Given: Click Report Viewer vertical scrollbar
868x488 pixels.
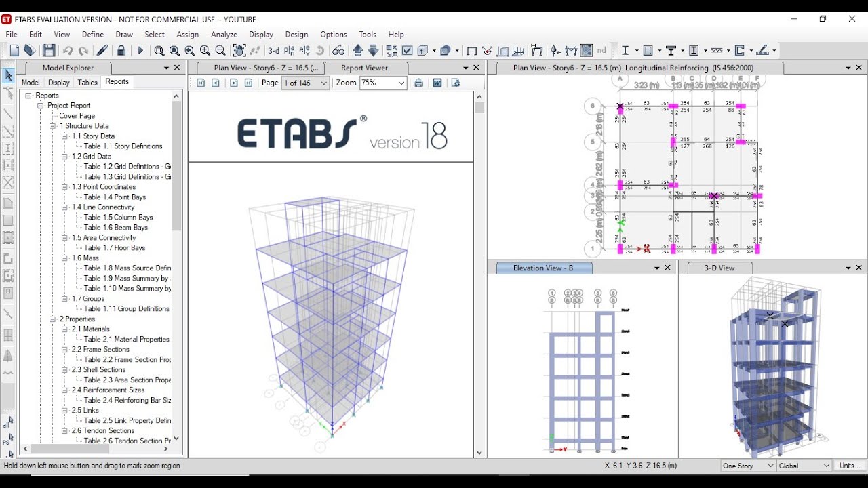Looking at the screenshot, I should pos(479,108).
